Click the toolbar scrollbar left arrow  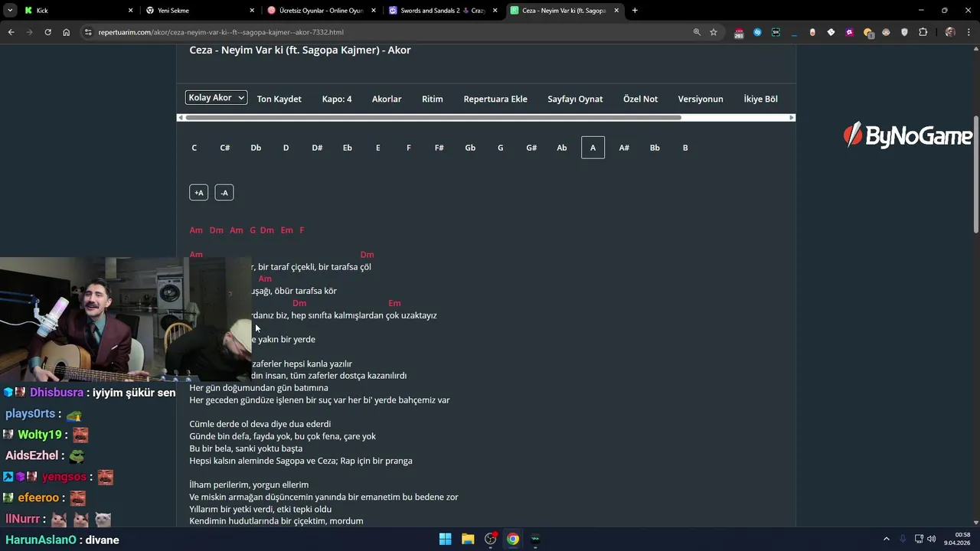pos(180,118)
